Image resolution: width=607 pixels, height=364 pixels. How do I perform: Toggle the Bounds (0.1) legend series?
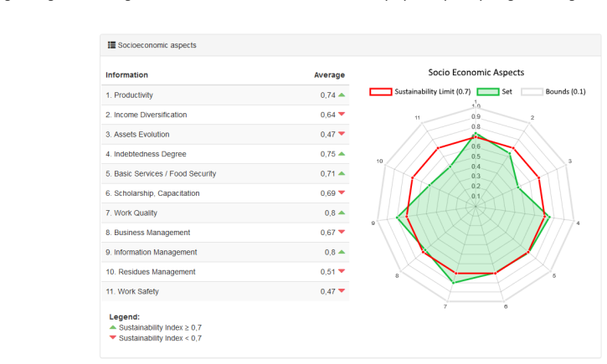(x=553, y=92)
